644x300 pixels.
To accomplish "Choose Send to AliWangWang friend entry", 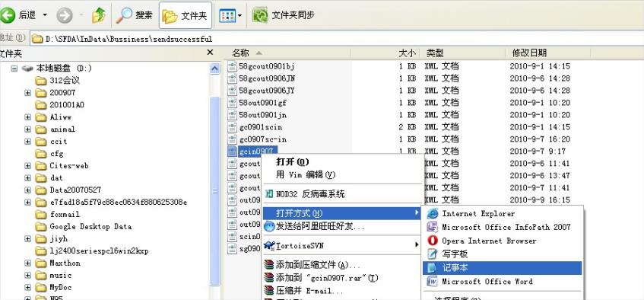I will coord(341,226).
